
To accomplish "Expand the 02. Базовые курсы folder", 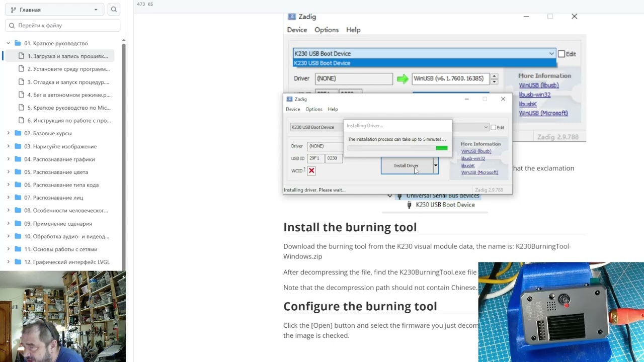I will [x=8, y=133].
